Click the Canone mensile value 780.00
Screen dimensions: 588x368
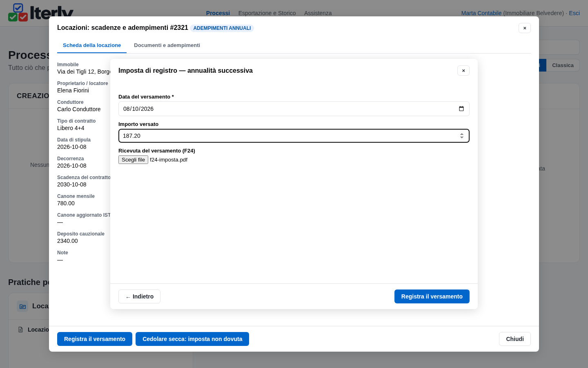coord(66,203)
